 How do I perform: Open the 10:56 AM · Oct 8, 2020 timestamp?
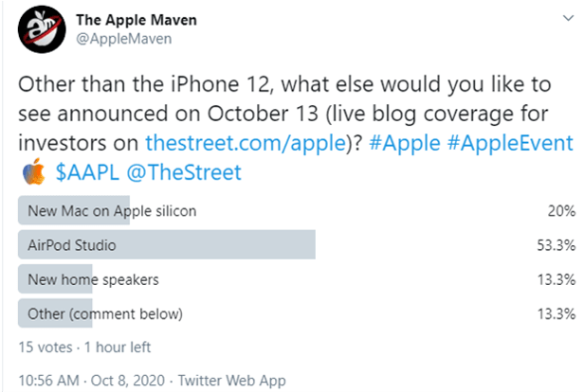click(92, 381)
